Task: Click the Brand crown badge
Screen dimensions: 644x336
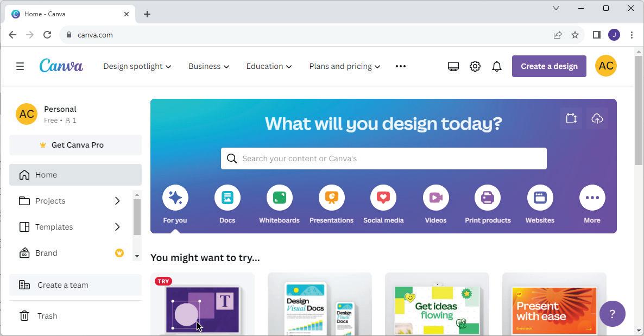Action: click(119, 253)
